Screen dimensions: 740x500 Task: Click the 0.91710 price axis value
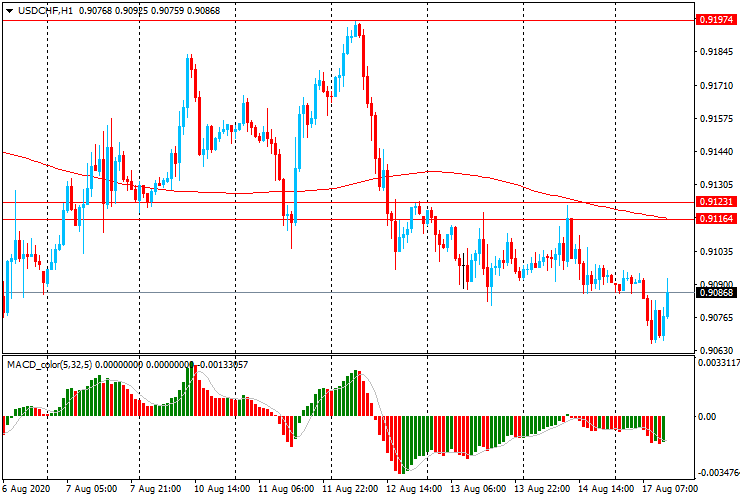click(x=717, y=85)
